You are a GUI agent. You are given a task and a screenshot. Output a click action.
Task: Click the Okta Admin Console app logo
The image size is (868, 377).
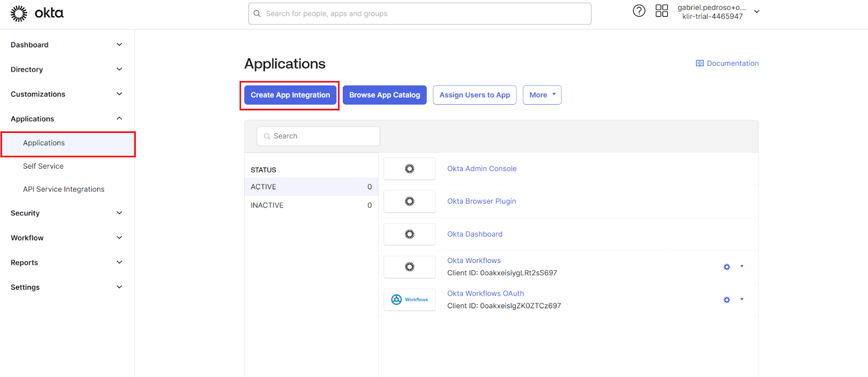[410, 169]
